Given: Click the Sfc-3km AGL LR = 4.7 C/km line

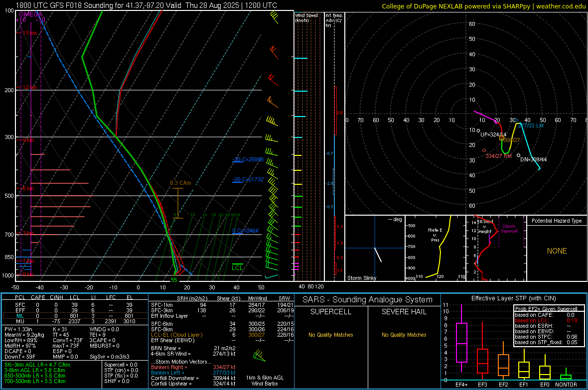Looking at the screenshot, I should coord(37,365).
